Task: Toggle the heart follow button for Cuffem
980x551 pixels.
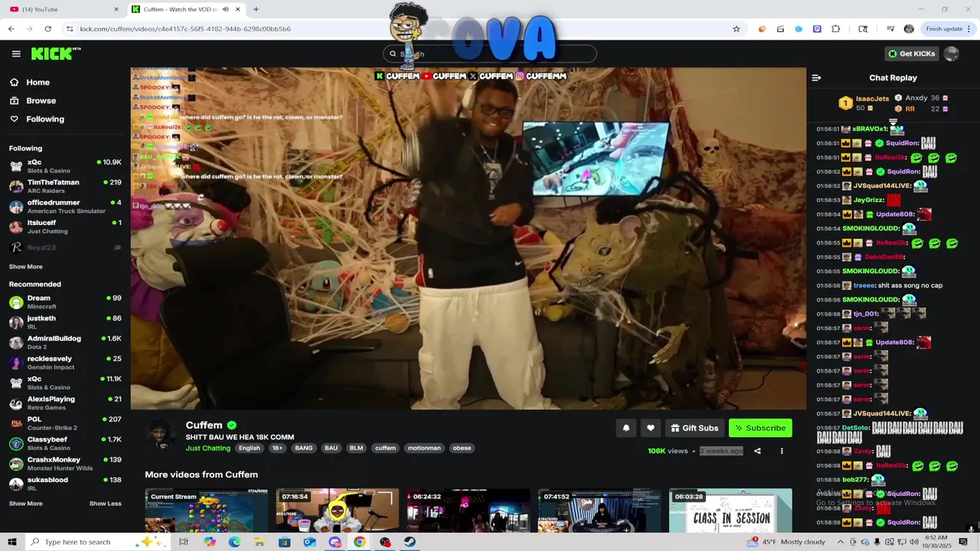Action: pos(651,428)
